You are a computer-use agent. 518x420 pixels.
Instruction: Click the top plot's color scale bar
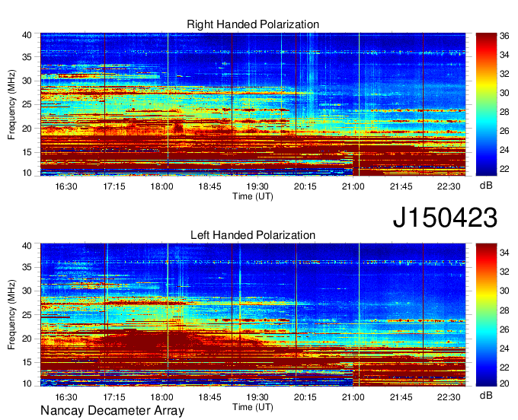486,104
